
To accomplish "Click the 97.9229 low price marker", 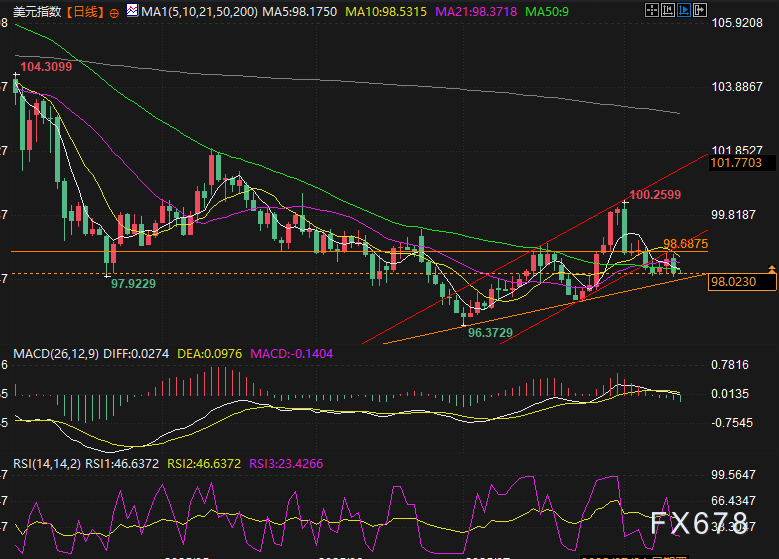I will click(x=133, y=284).
